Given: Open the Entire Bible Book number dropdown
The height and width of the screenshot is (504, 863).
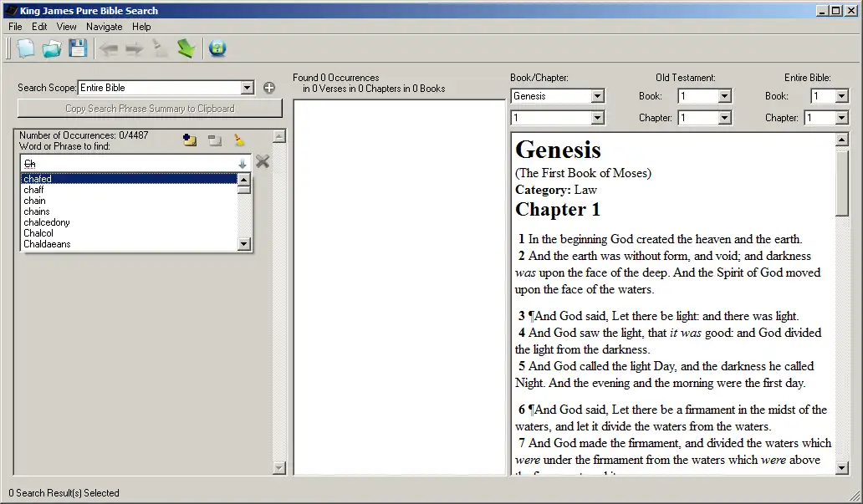Looking at the screenshot, I should tap(841, 96).
